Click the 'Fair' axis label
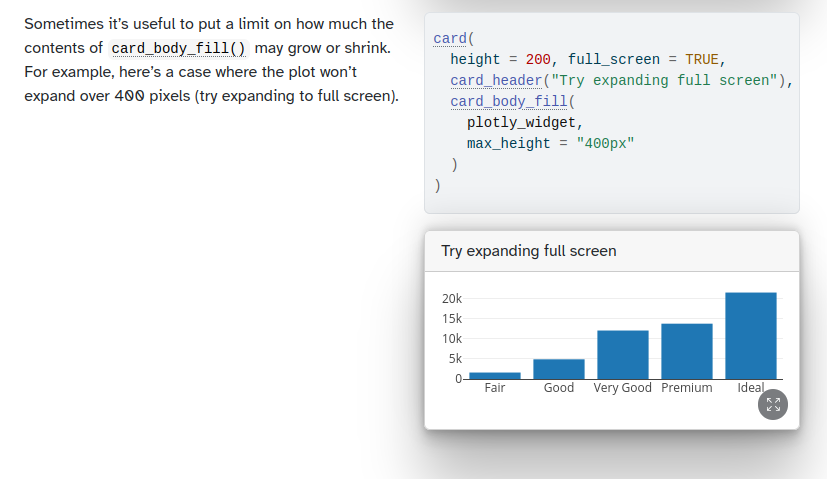The height and width of the screenshot is (479, 827). click(495, 388)
